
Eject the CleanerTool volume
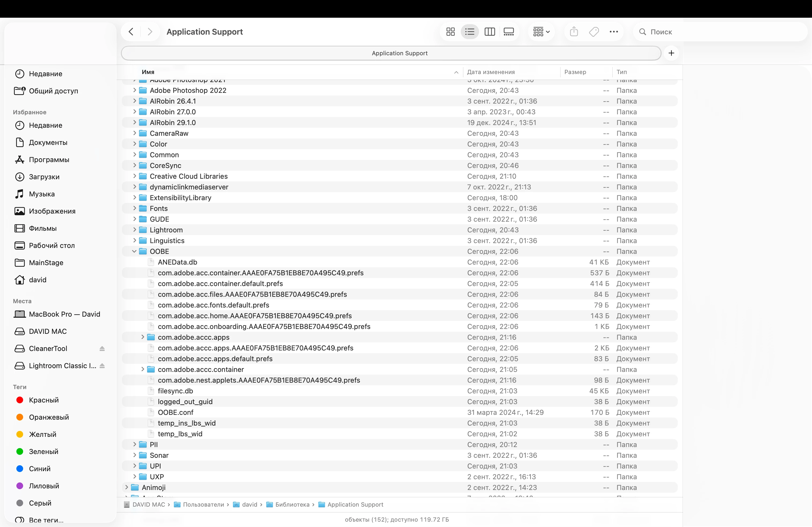point(102,348)
